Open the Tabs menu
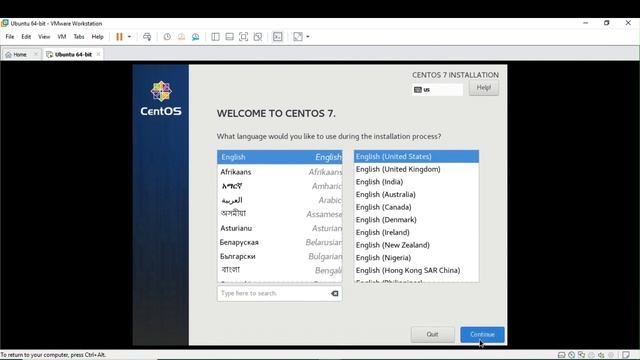Image resolution: width=640 pixels, height=360 pixels. 79,37
